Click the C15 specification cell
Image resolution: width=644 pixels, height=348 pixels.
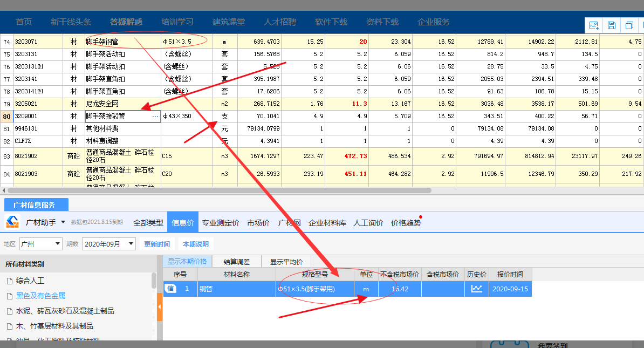(x=187, y=156)
